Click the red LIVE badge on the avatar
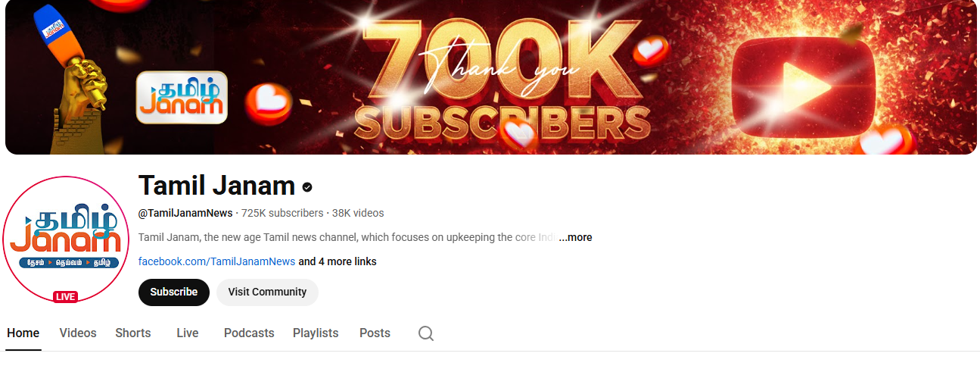The width and height of the screenshot is (980, 369). pyautogui.click(x=66, y=296)
